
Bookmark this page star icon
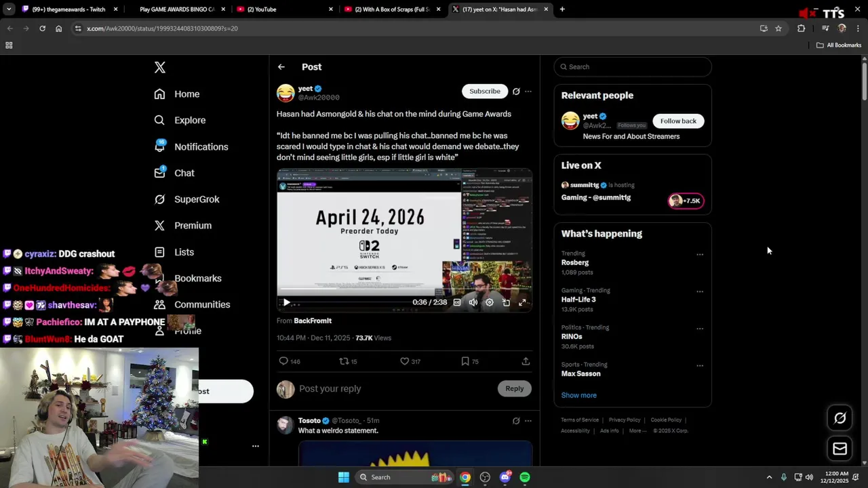[x=778, y=28]
